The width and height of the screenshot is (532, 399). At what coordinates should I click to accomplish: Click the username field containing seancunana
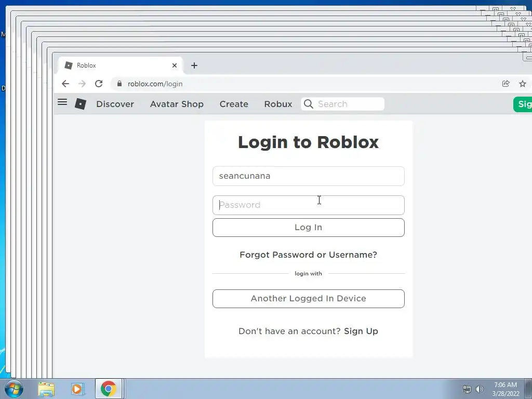(x=309, y=176)
